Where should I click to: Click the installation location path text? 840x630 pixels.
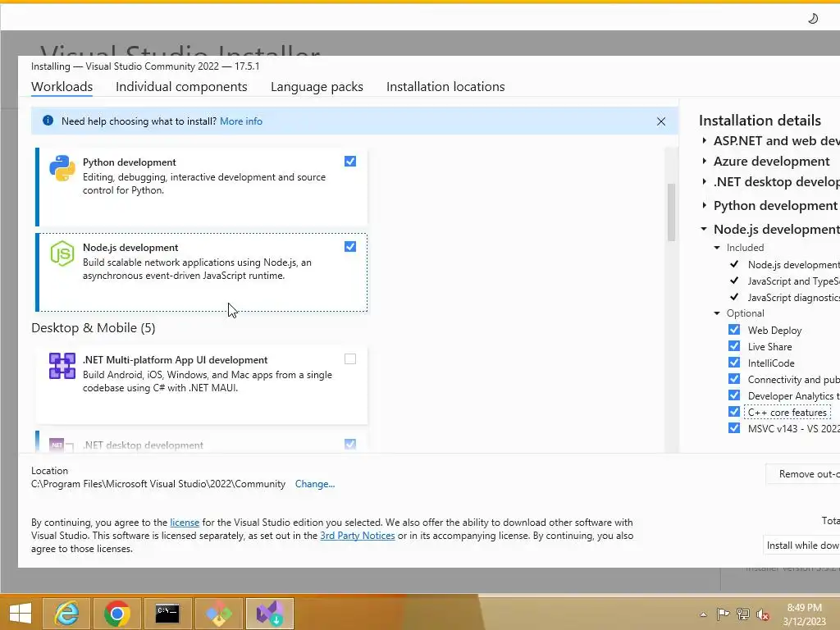pos(158,484)
